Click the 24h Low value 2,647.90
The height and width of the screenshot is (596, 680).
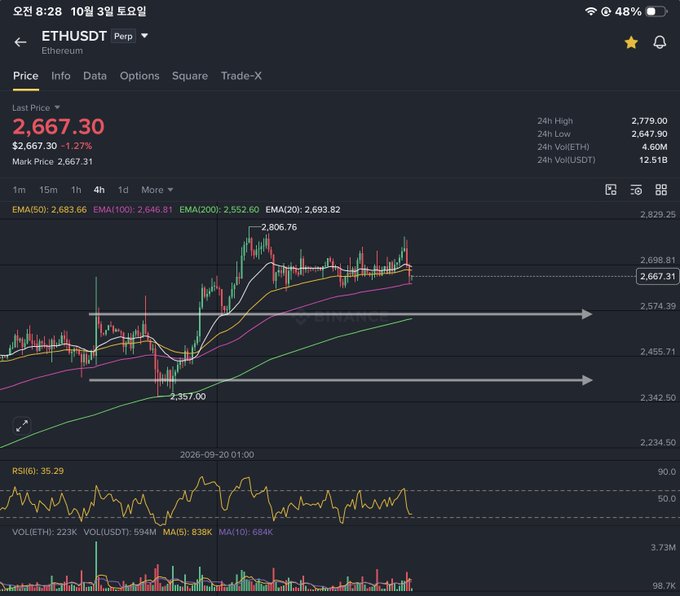[x=649, y=134]
